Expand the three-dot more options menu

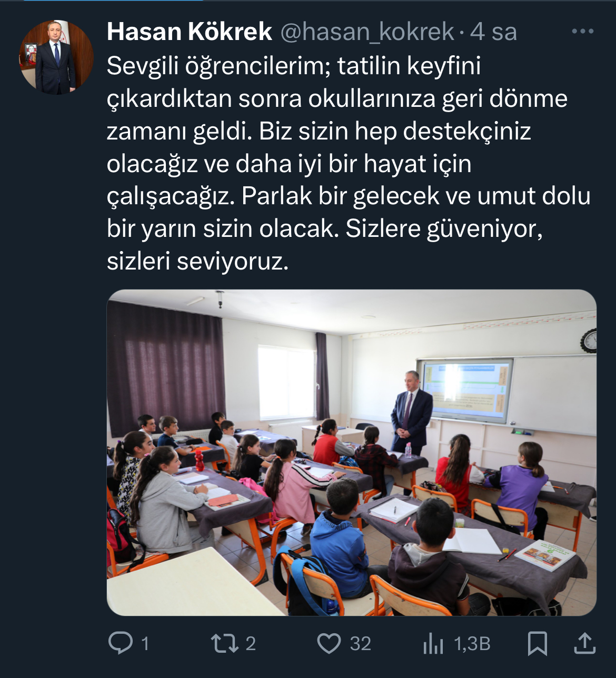coord(583,32)
